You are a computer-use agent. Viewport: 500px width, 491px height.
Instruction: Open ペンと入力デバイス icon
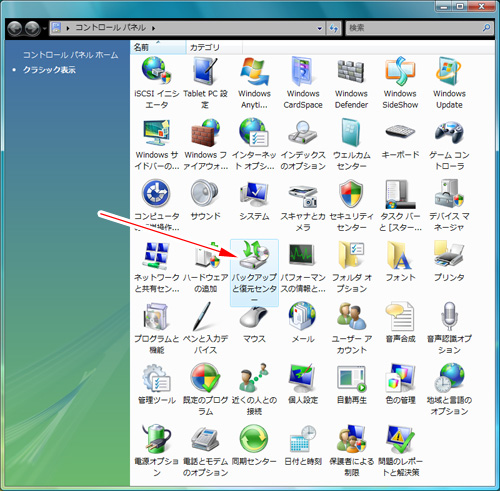pyautogui.click(x=202, y=316)
